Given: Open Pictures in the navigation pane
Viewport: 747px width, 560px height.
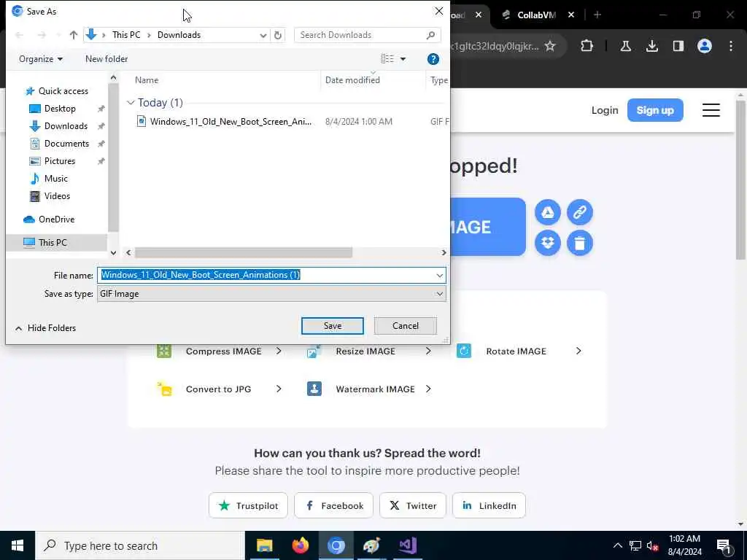Looking at the screenshot, I should tap(60, 161).
